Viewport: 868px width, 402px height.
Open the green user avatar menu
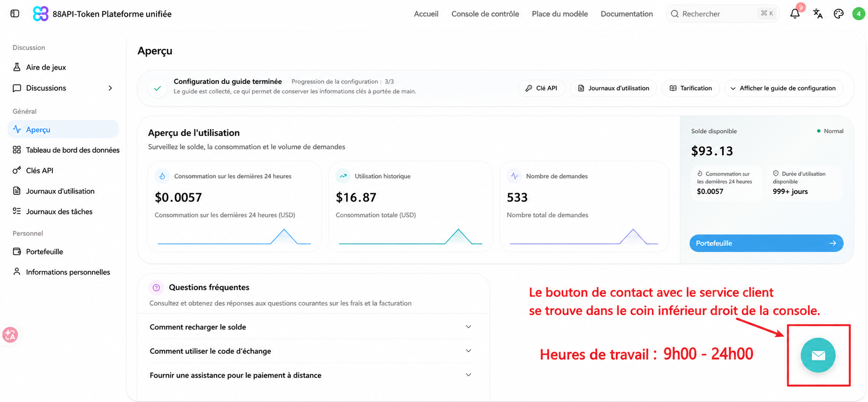point(859,14)
